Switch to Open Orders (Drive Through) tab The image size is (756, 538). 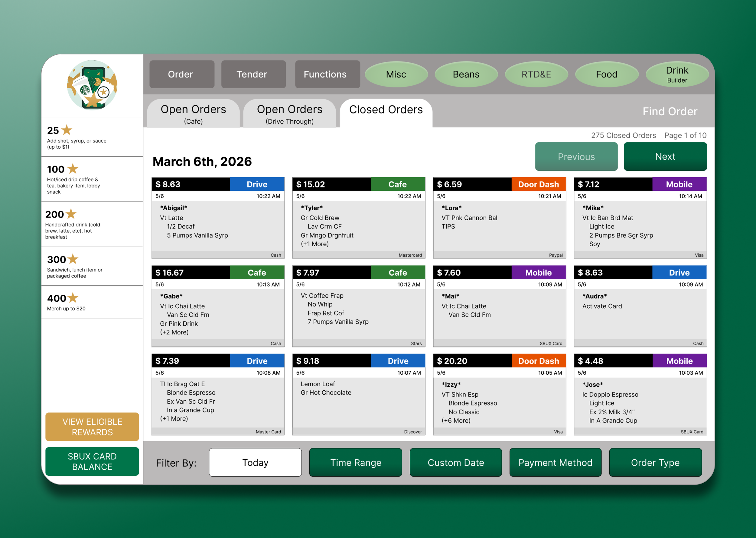(290, 113)
